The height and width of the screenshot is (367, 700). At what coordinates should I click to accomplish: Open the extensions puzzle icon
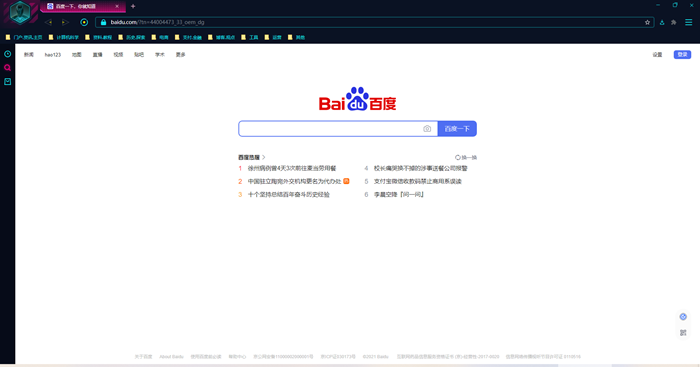(x=674, y=22)
